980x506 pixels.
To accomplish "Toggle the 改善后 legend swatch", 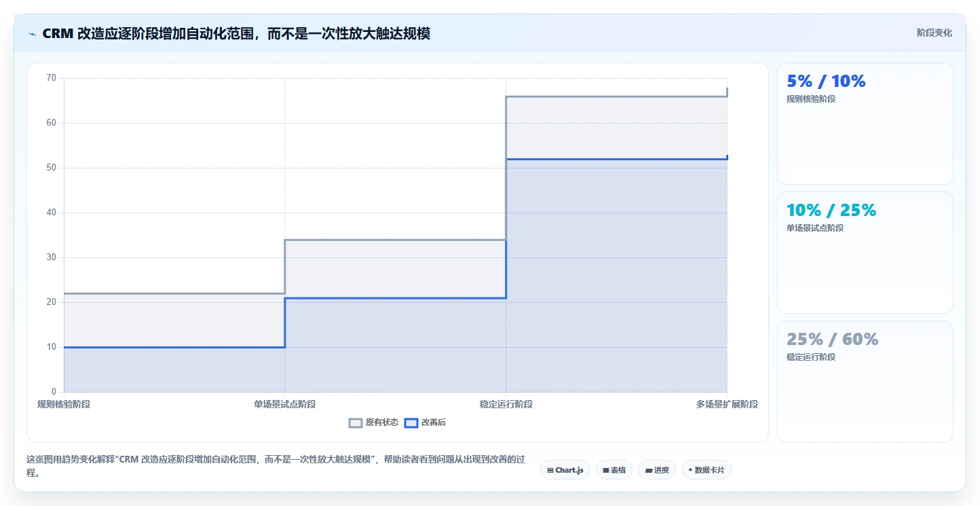I will click(x=411, y=422).
